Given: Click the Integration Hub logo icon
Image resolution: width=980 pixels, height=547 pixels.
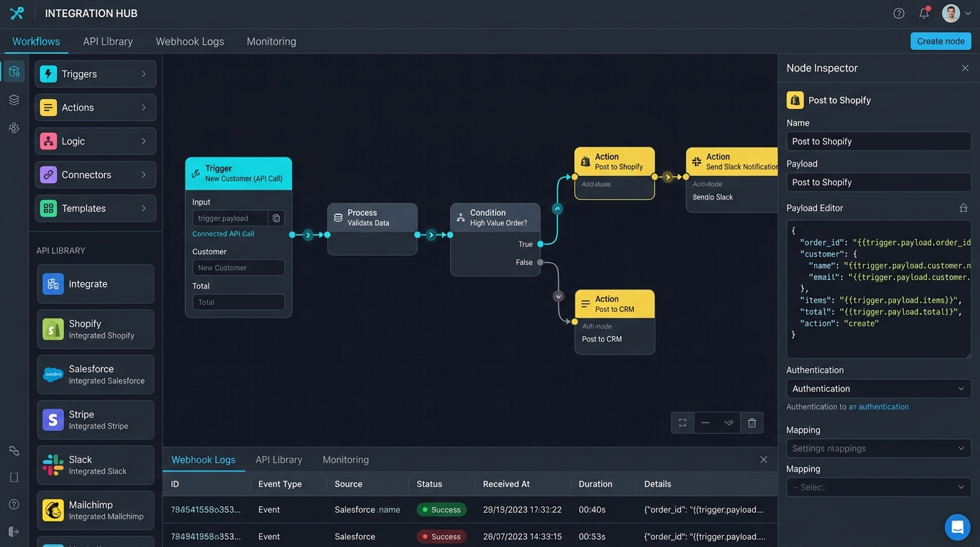Looking at the screenshot, I should pos(16,13).
